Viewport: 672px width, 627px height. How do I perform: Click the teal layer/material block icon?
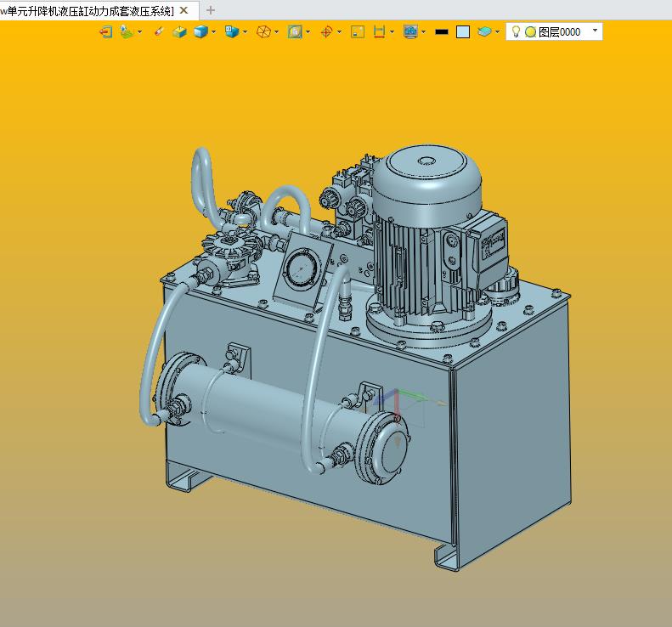pos(484,32)
